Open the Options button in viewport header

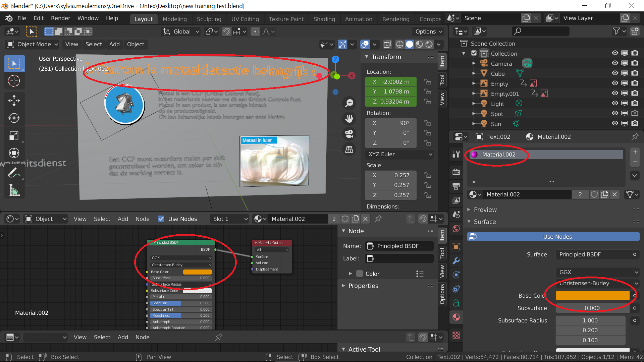(x=428, y=32)
